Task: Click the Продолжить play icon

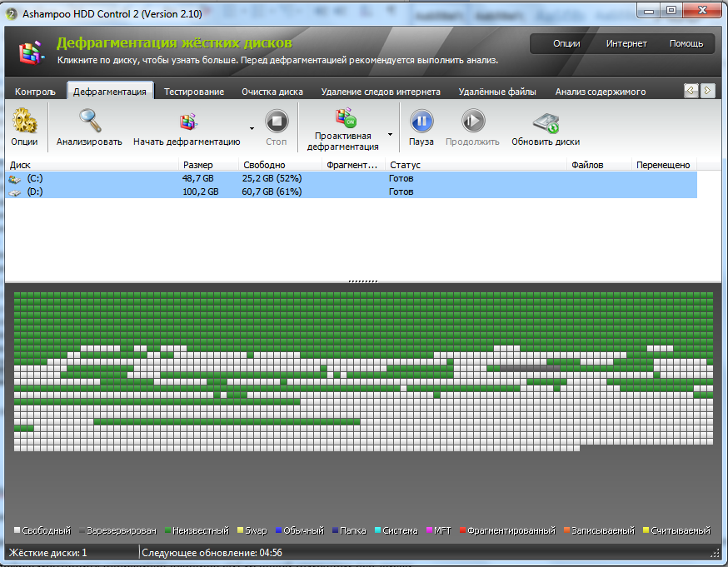Action: (473, 121)
